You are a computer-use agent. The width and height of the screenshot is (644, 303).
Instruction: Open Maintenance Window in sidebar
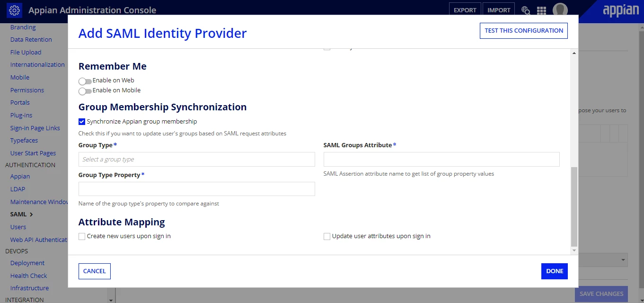click(39, 202)
